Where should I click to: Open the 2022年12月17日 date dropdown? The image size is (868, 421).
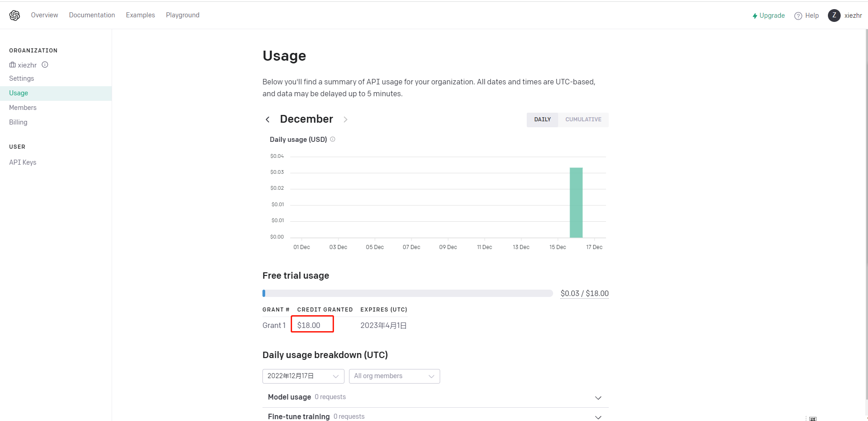tap(303, 376)
